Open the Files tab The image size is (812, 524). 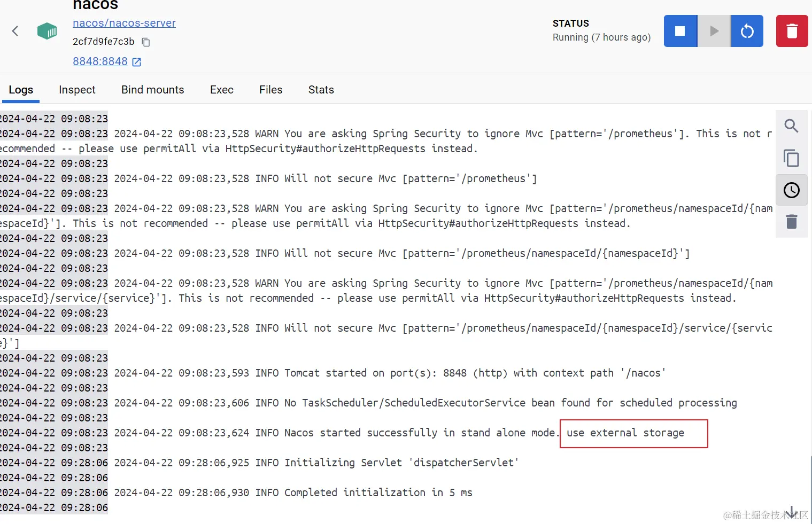[271, 90]
